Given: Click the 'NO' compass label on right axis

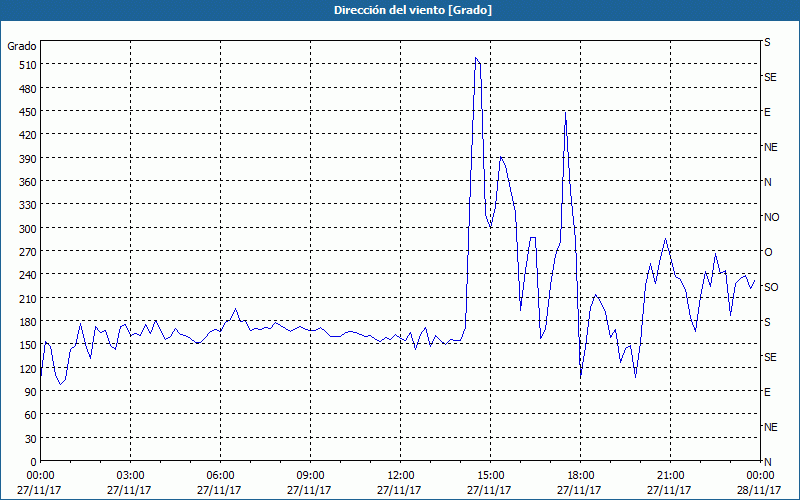Looking at the screenshot, I should click(771, 217).
